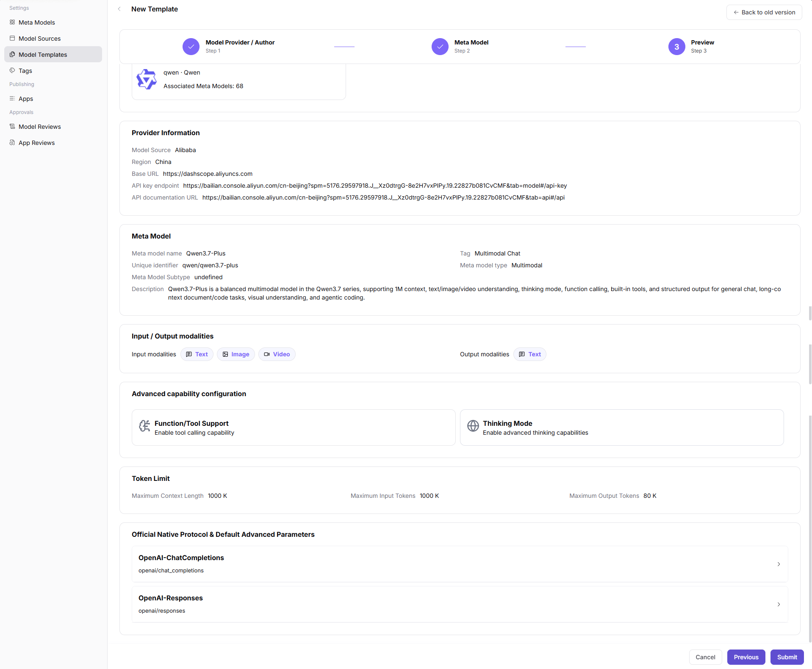The height and width of the screenshot is (669, 812).
Task: Click the API key endpoint URL
Action: (375, 186)
